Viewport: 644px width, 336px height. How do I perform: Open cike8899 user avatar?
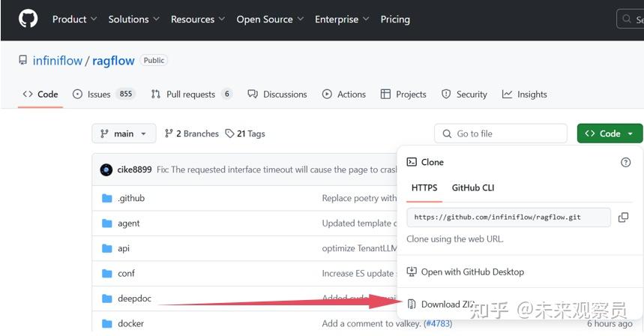(x=106, y=169)
